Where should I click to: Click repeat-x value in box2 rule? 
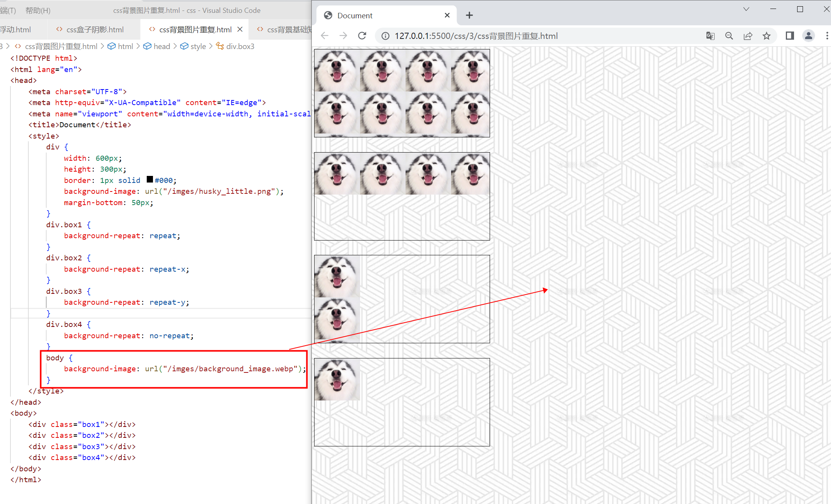click(167, 269)
